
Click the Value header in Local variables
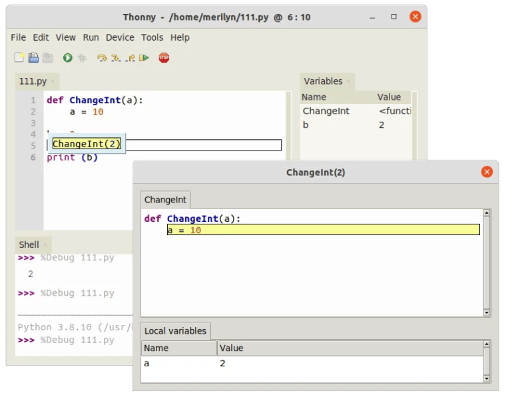click(x=350, y=348)
